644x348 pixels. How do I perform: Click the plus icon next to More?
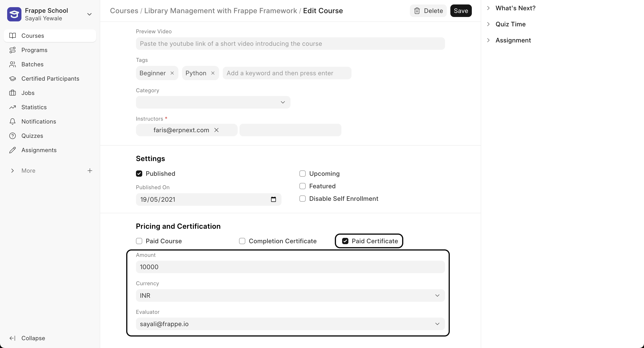coord(90,171)
